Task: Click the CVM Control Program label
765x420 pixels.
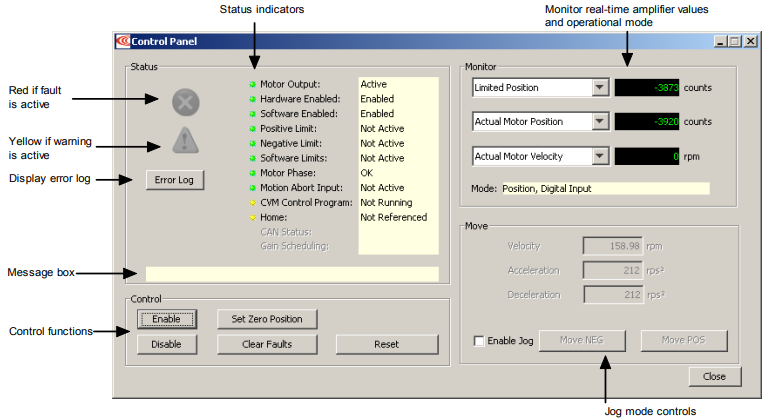Action: coord(306,202)
